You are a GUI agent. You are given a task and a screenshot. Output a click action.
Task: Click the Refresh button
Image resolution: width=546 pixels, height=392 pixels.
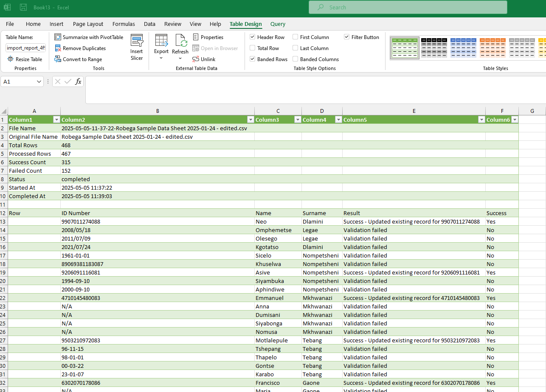180,42
